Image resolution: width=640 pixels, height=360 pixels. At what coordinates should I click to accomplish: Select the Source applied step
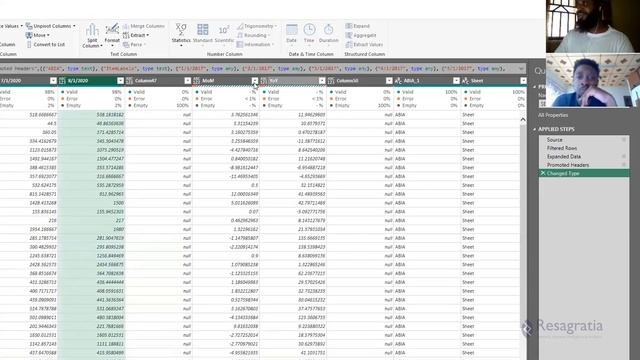[x=584, y=140]
